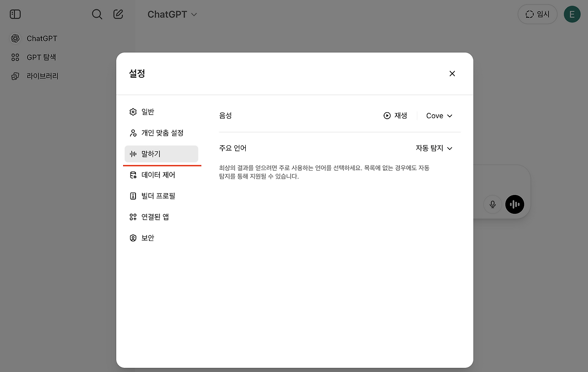Enable 임시 temporary chat mode
The image size is (588, 372).
pos(537,14)
